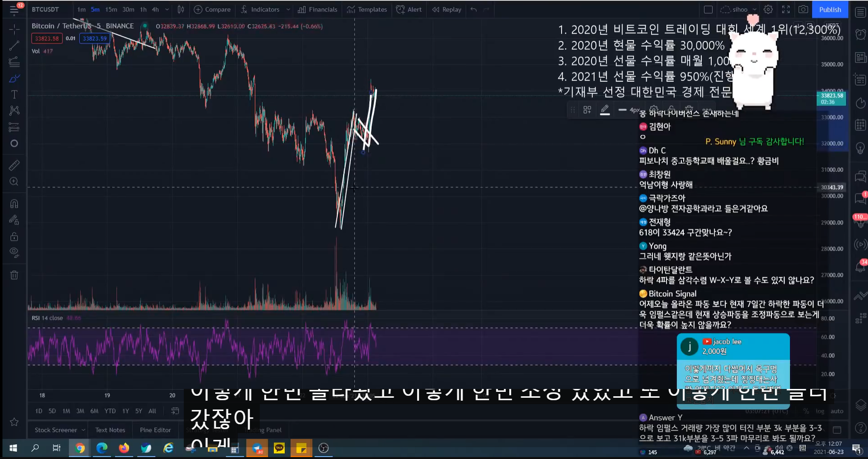Open data window panel icon
The width and height of the screenshot is (868, 459).
pos(860,79)
